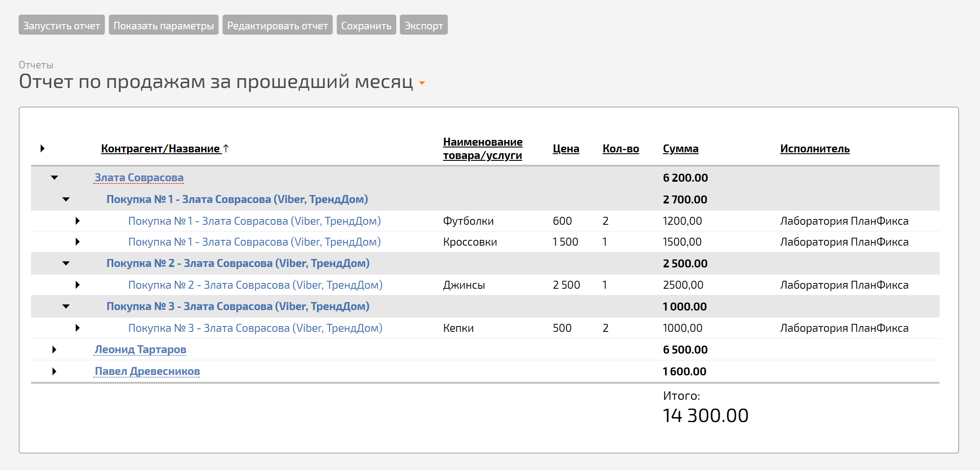
Task: Open the Джинсы purchase № 2 task link
Action: [x=255, y=285]
